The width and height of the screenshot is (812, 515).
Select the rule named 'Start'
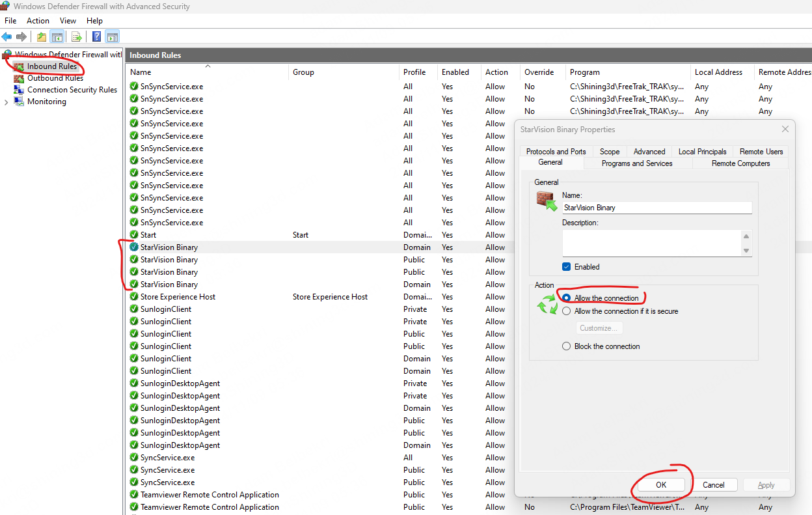(x=148, y=235)
